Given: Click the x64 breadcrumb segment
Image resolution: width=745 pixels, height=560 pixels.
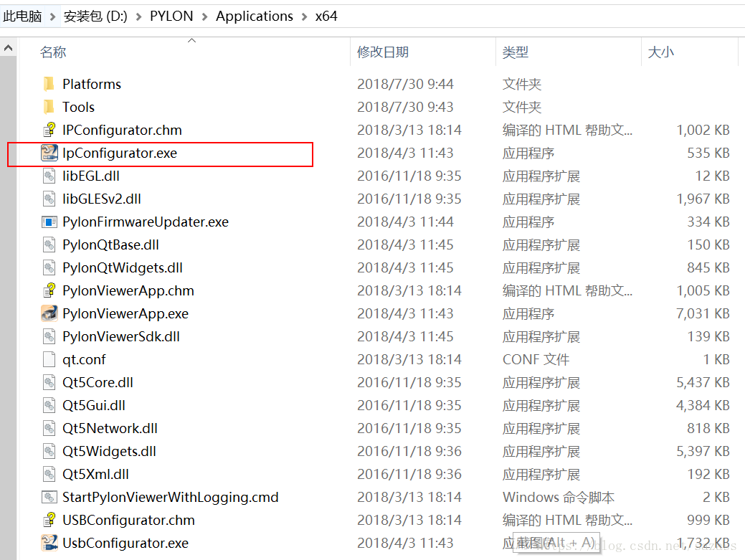Looking at the screenshot, I should pos(326,16).
